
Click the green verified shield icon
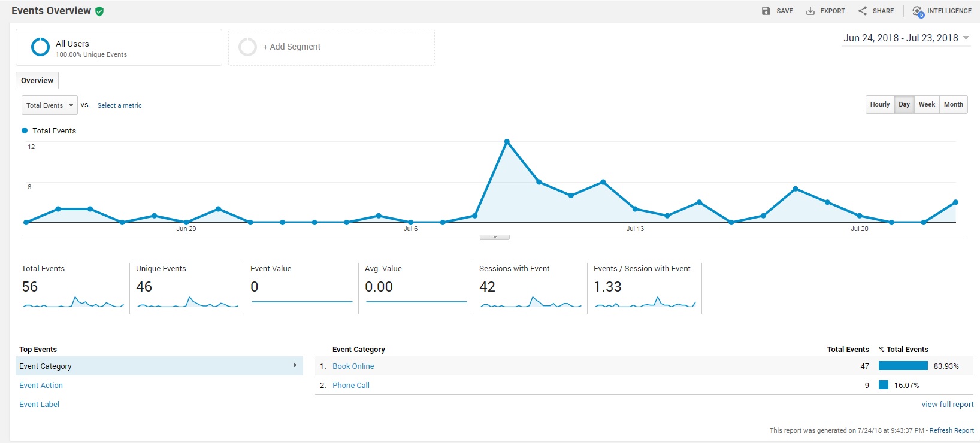click(x=99, y=11)
